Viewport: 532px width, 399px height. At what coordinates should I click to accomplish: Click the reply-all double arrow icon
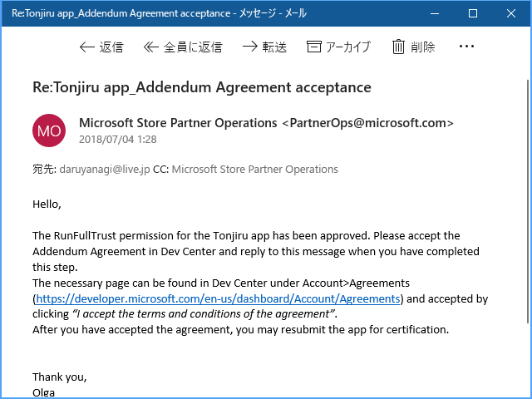pos(151,47)
